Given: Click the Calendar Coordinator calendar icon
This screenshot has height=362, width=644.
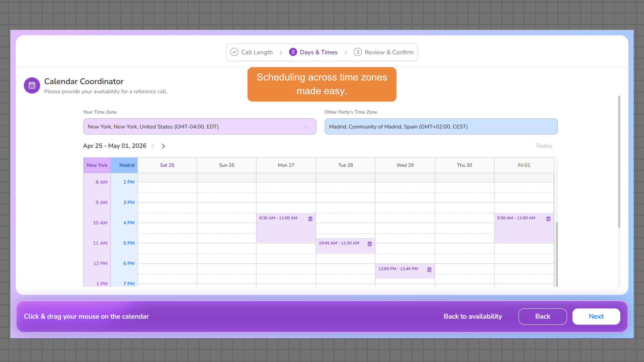Looking at the screenshot, I should (x=32, y=85).
